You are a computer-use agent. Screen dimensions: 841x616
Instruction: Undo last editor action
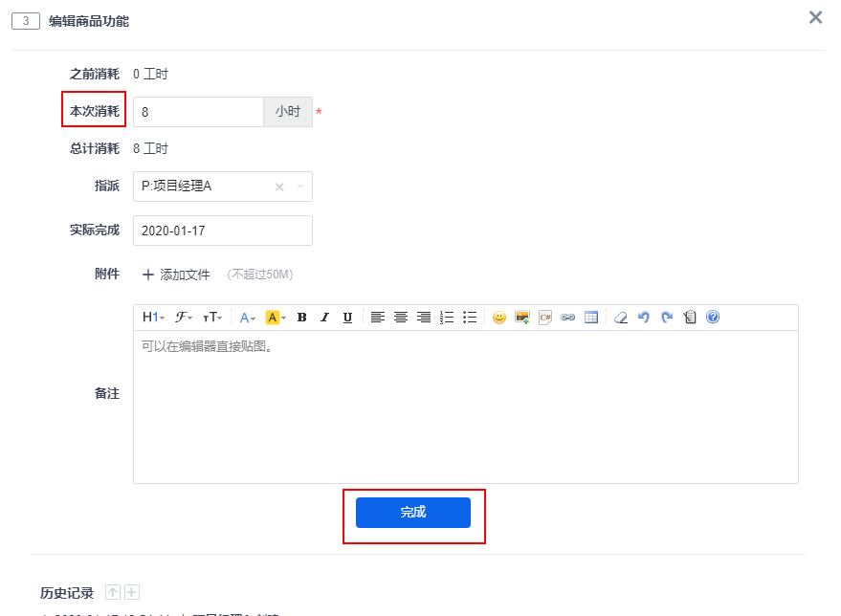tap(644, 318)
